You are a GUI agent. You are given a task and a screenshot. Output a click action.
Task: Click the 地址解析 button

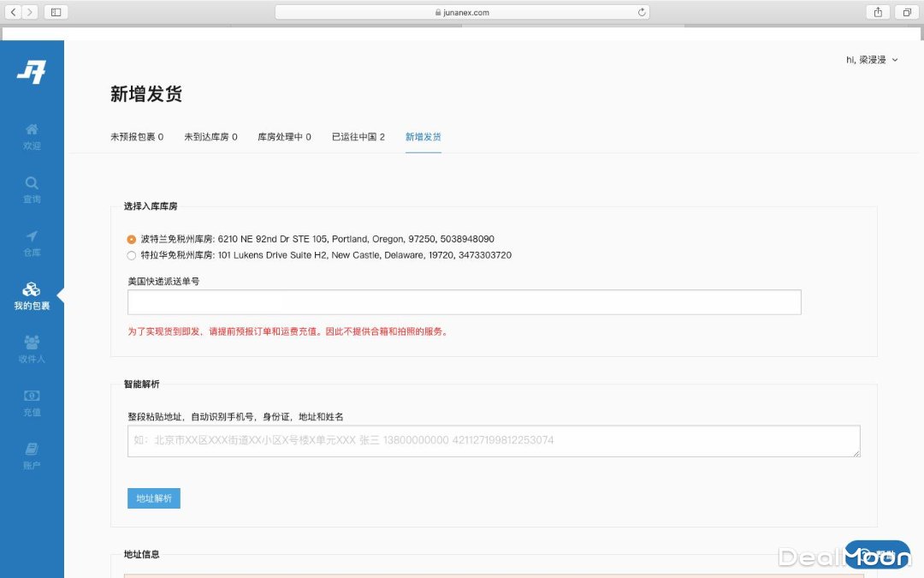(x=154, y=498)
